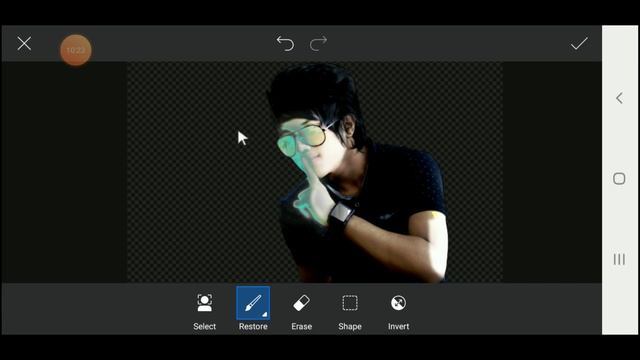Tap the orange 10:23 timer bubble
The width and height of the screenshot is (640, 360).
[x=76, y=50]
